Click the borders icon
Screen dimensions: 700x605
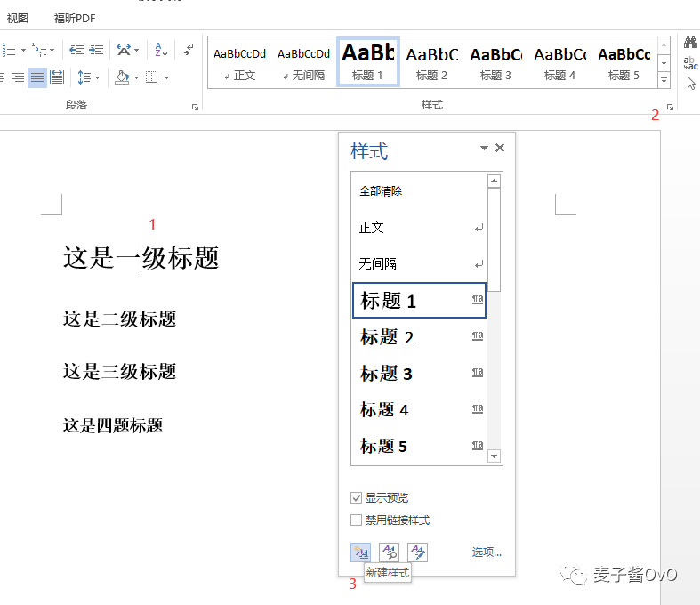[152, 77]
